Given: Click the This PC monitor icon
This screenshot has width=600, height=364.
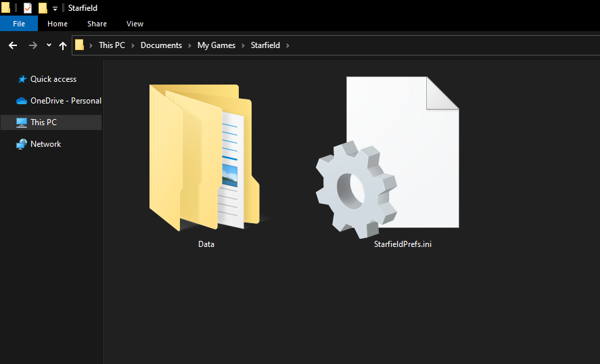Looking at the screenshot, I should 22,122.
